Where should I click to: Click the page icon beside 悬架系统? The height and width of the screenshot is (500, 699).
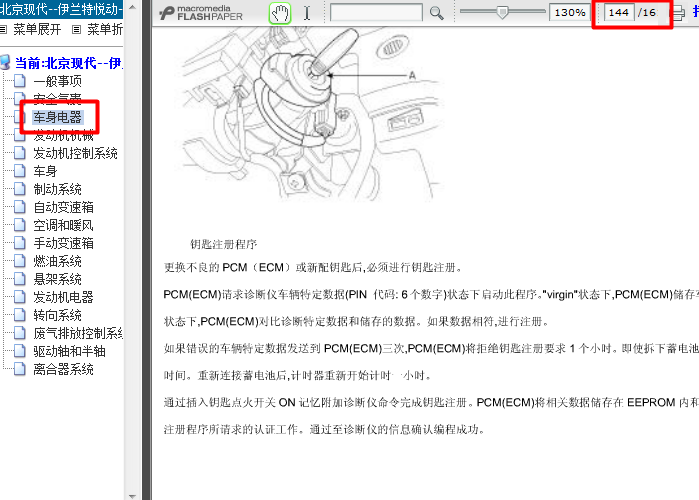click(x=20, y=279)
